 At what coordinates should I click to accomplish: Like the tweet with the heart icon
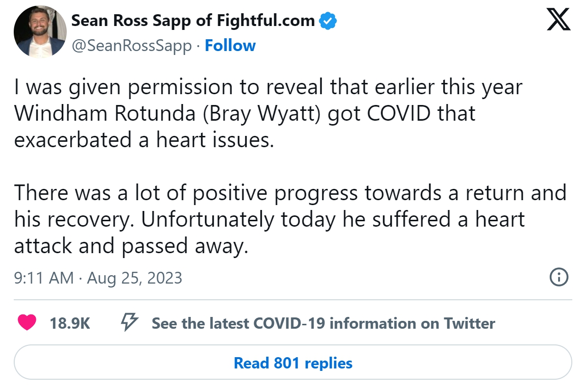tap(27, 323)
